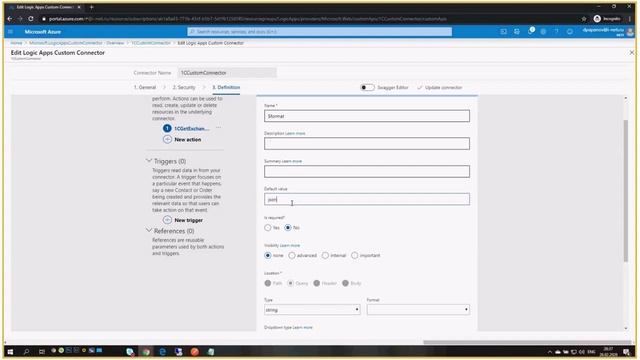Go to step 2. Security
Screen dimensions: 640x360
coord(184,87)
